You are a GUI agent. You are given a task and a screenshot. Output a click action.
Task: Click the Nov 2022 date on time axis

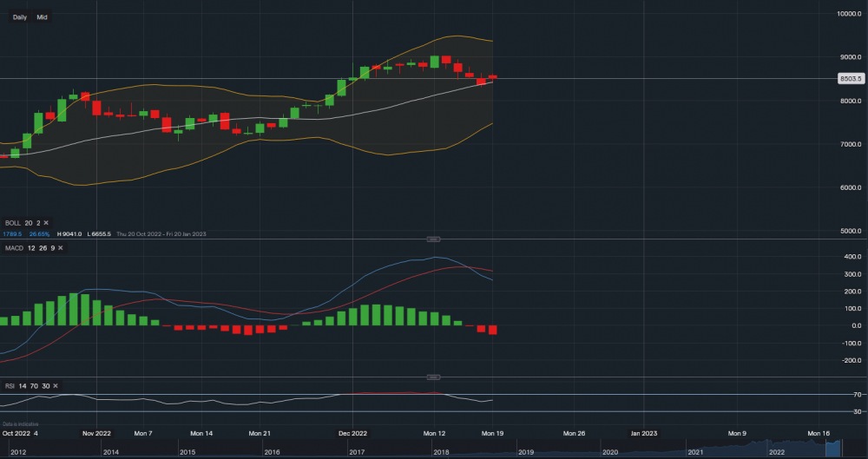click(x=96, y=432)
